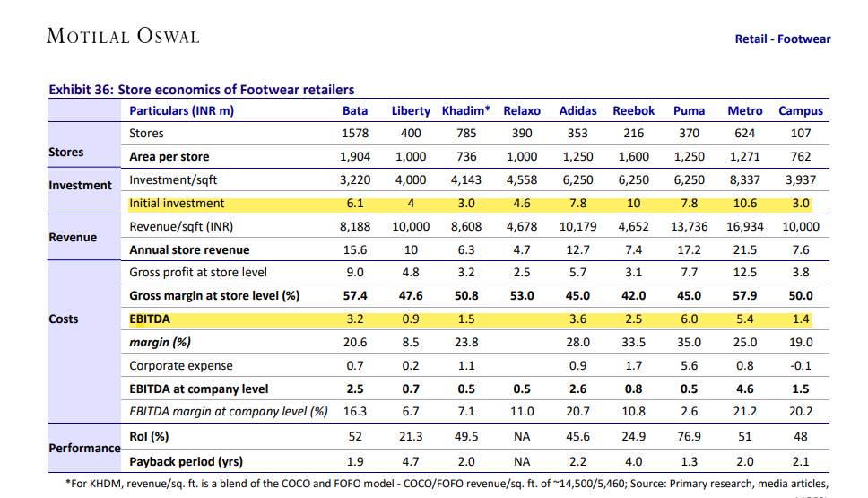Click Bata's store count 1578
The height and width of the screenshot is (498, 868).
point(355,134)
